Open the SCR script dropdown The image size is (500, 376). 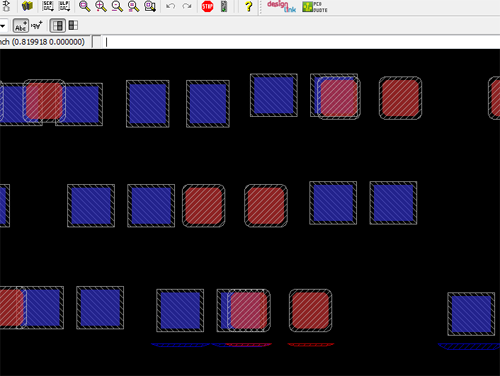tap(48, 6)
